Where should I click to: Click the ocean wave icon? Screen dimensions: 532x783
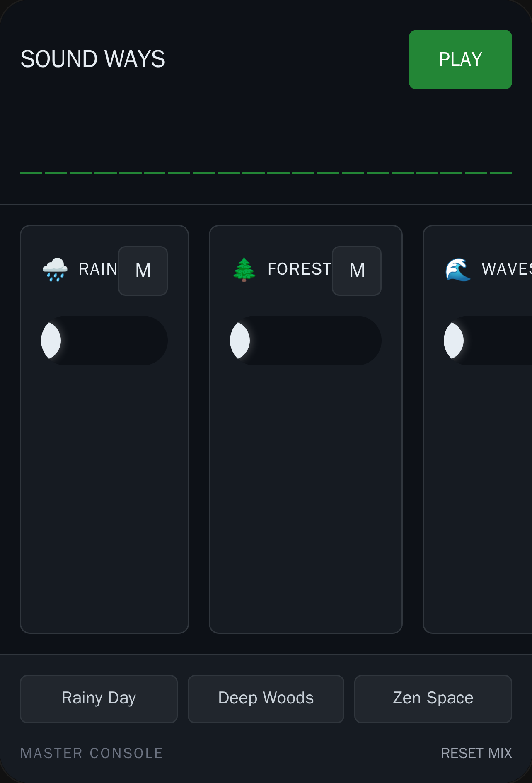pos(458,270)
